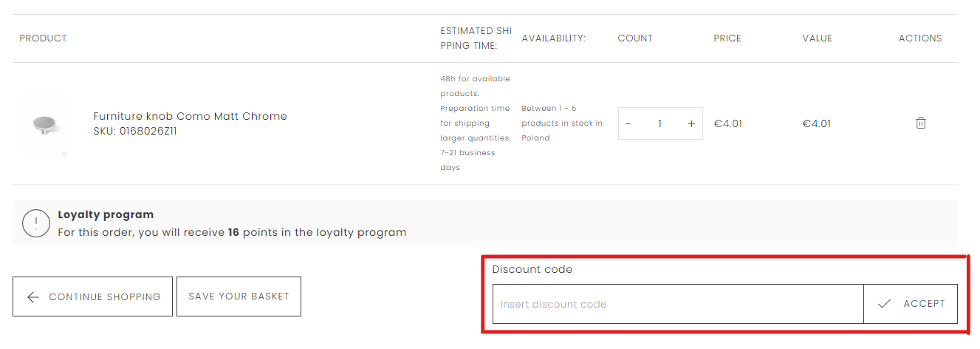This screenshot has height=349, width=980.
Task: Click the product SKU number text
Action: click(x=135, y=132)
